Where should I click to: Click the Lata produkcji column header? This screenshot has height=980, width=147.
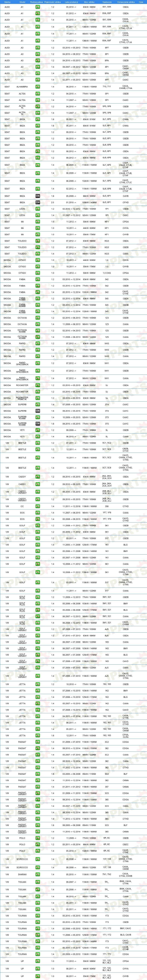click(x=71, y=2)
